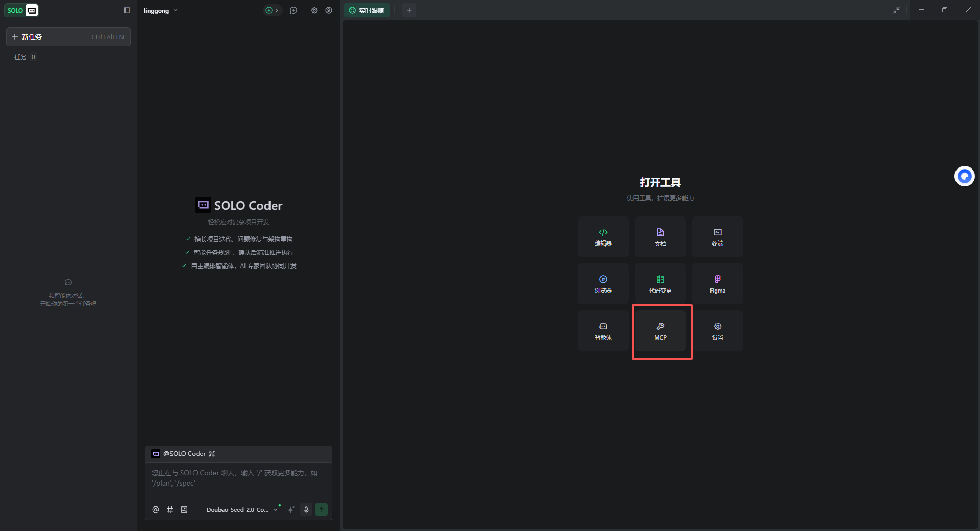Open the Doubao-Seed-2.0 model dropdown
The image size is (980, 531).
242,510
